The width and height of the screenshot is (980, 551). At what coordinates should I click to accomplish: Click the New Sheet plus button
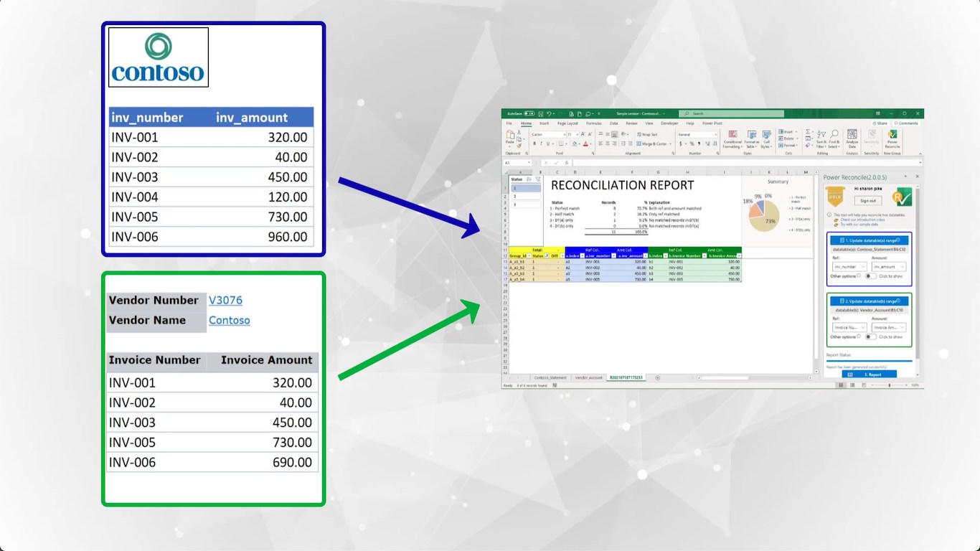tap(657, 378)
